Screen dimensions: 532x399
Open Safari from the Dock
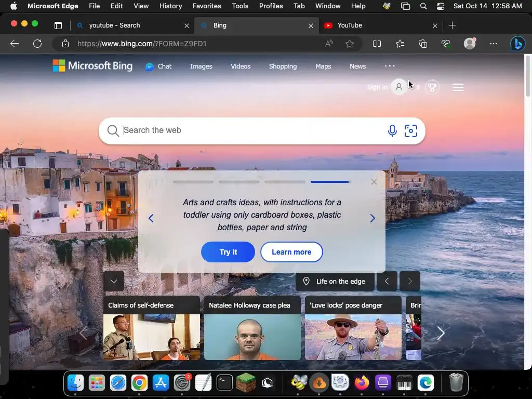coord(118,383)
